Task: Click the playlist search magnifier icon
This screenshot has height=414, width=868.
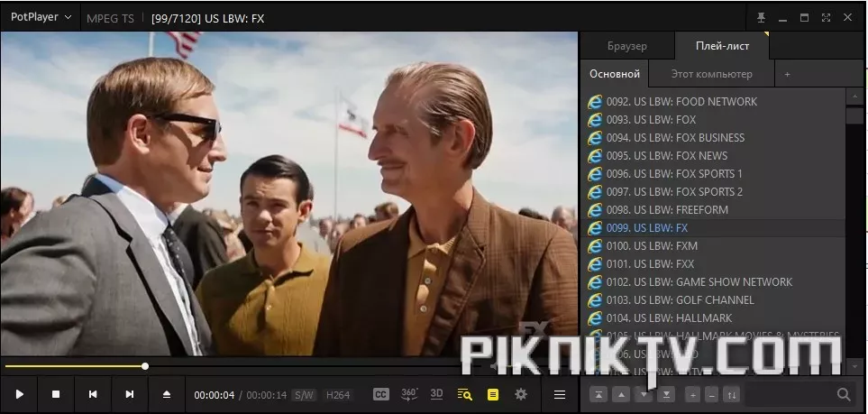Action: (x=844, y=394)
